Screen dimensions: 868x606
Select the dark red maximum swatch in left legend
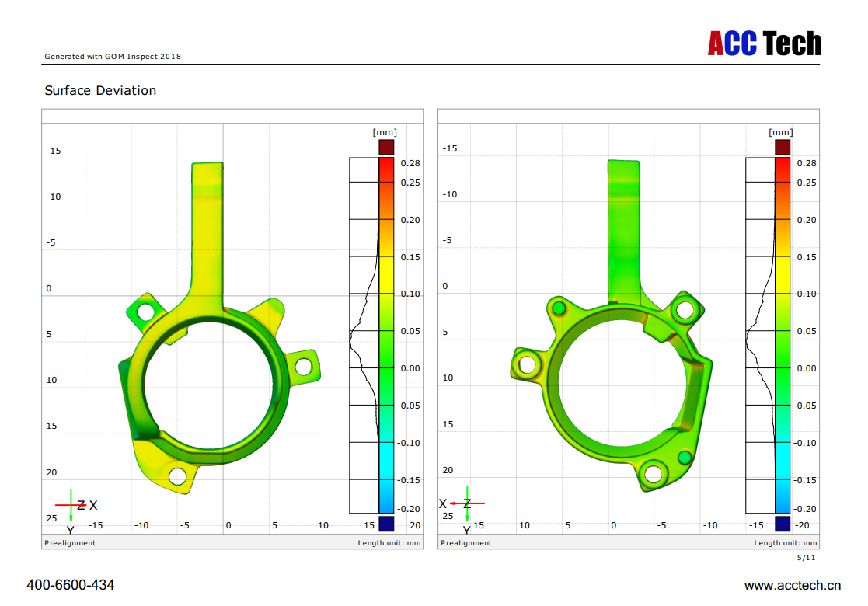click(x=386, y=147)
